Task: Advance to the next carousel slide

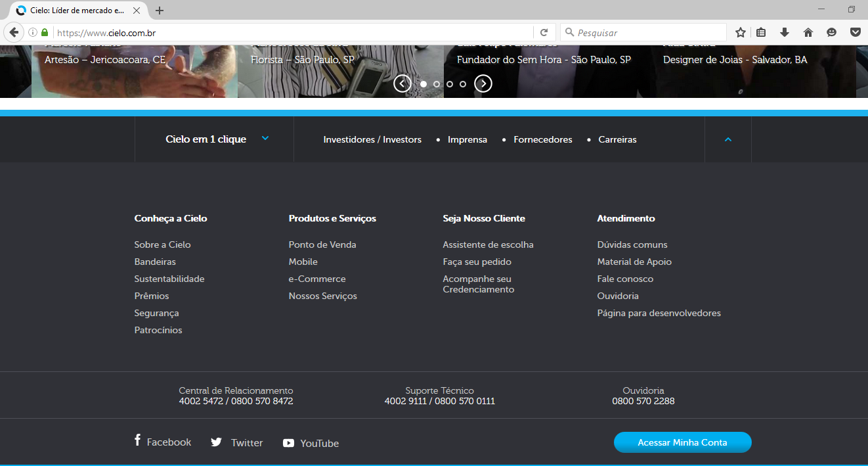Action: click(x=483, y=83)
